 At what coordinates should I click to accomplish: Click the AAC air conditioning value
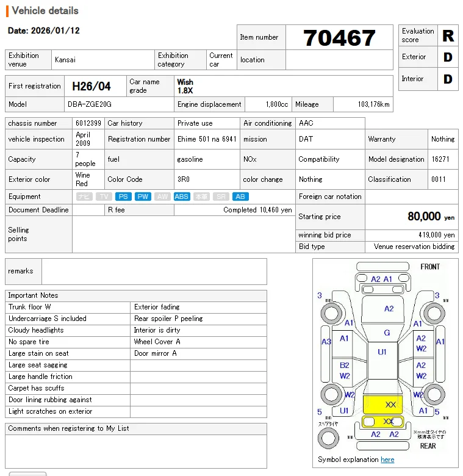coord(306,123)
